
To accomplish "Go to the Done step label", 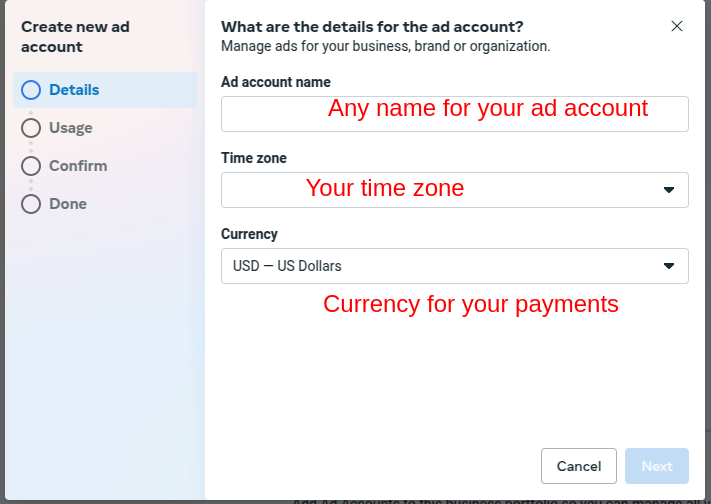I will coord(68,204).
